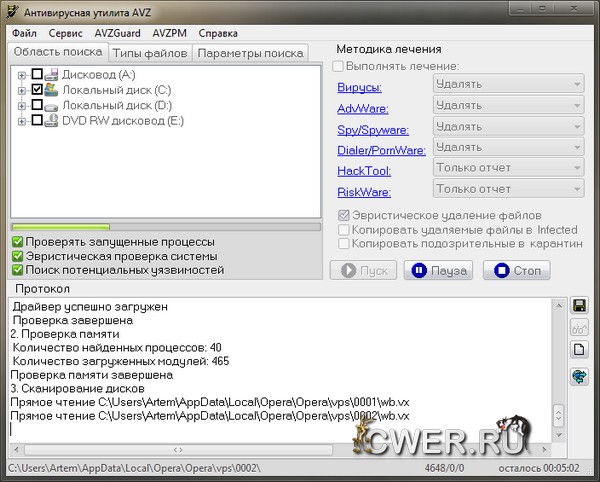
Task: Click the protocol log horizontal scrollbar thumb
Action: coord(178,450)
